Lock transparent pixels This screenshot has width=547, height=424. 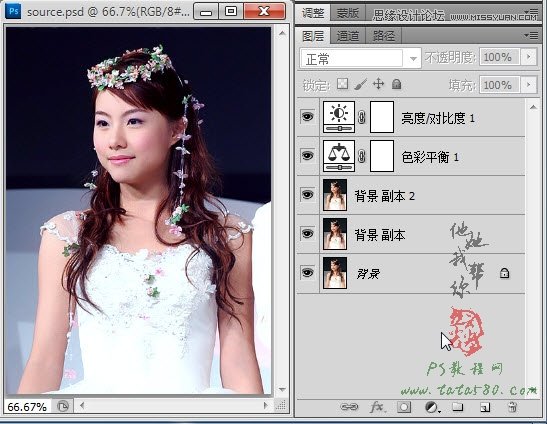click(343, 84)
